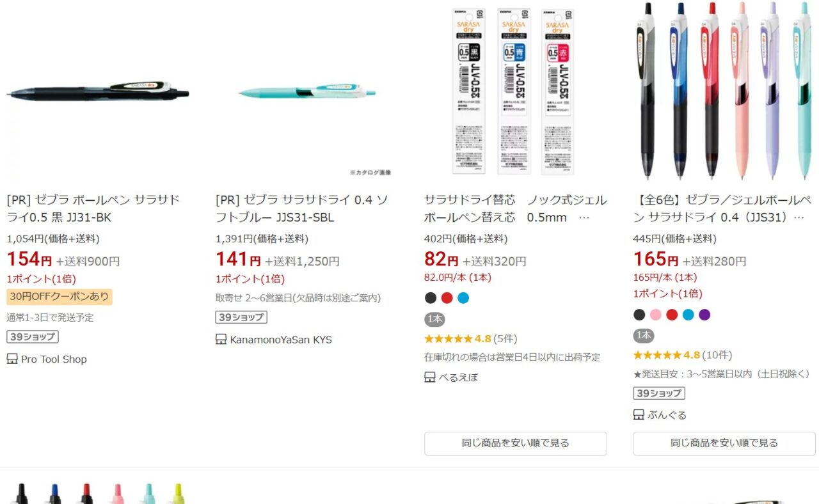
Task: Click 同じ商品を安い順で見る under refill item
Action: [516, 443]
